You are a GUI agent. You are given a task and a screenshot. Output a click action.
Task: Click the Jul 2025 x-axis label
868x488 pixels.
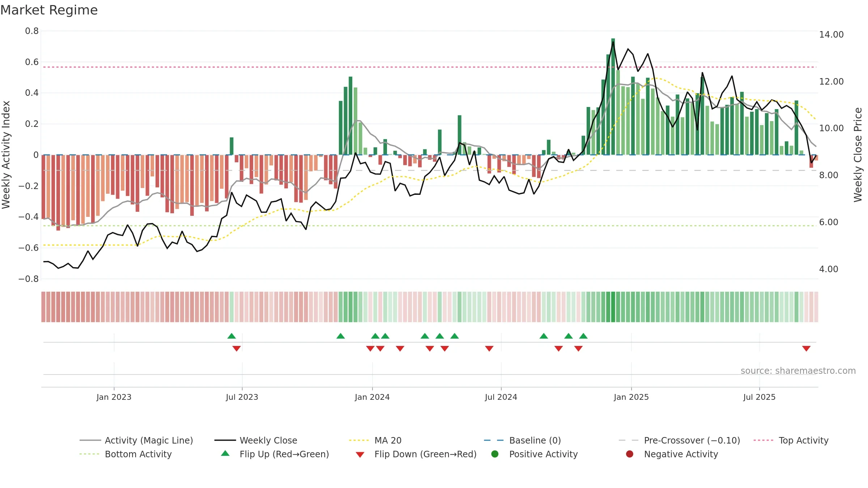(759, 397)
